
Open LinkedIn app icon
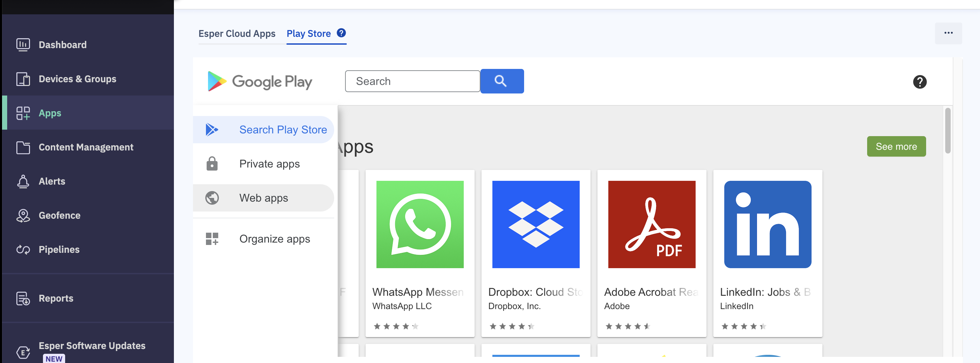tap(767, 224)
